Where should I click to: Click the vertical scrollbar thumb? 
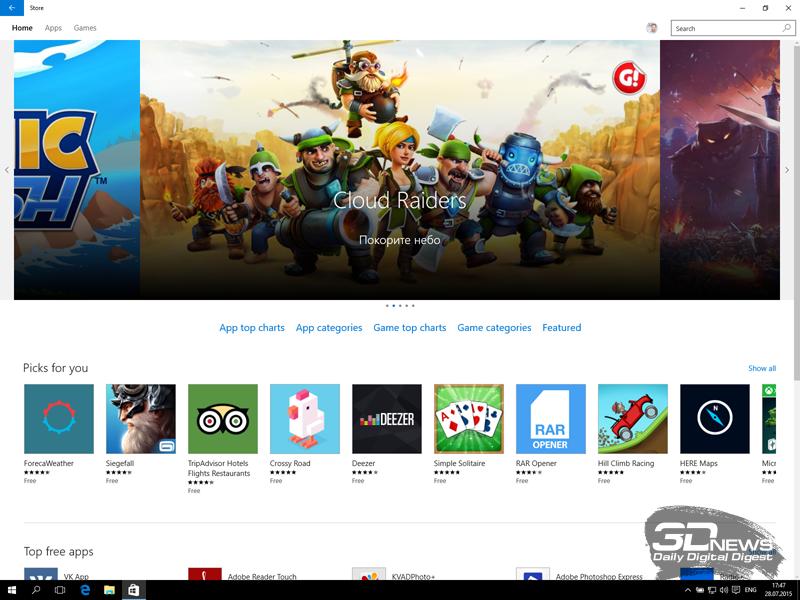pos(797,212)
